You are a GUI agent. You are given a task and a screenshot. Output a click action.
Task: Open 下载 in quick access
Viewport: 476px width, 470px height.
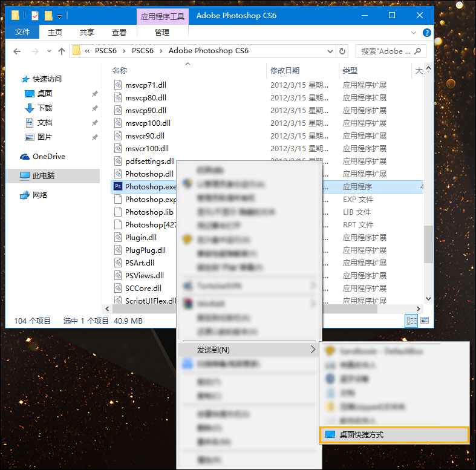38,108
